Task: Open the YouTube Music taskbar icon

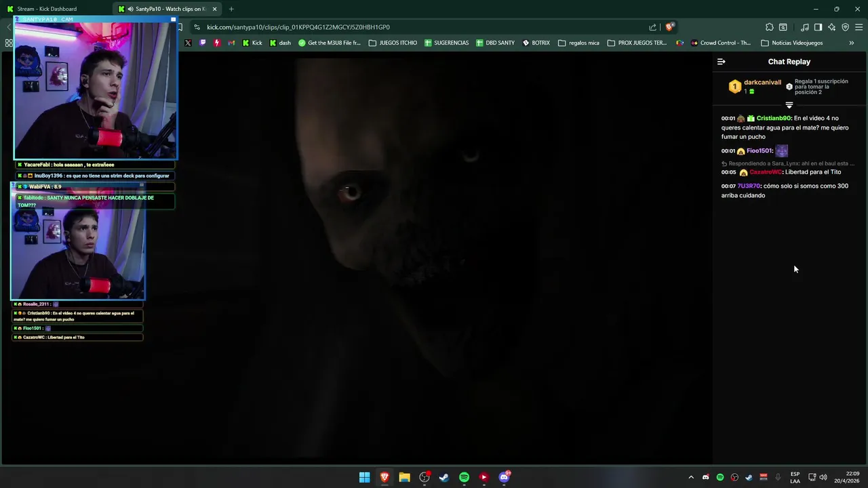Action: [484, 477]
